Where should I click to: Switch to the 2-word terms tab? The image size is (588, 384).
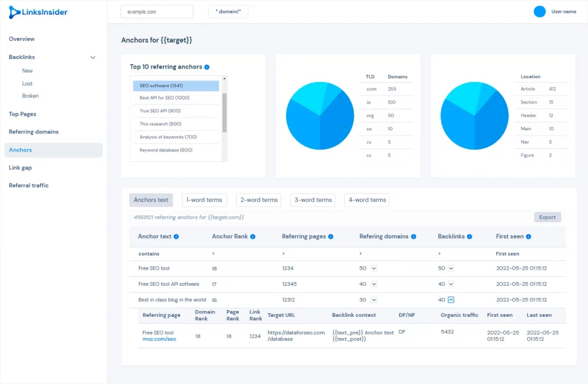pyautogui.click(x=259, y=200)
